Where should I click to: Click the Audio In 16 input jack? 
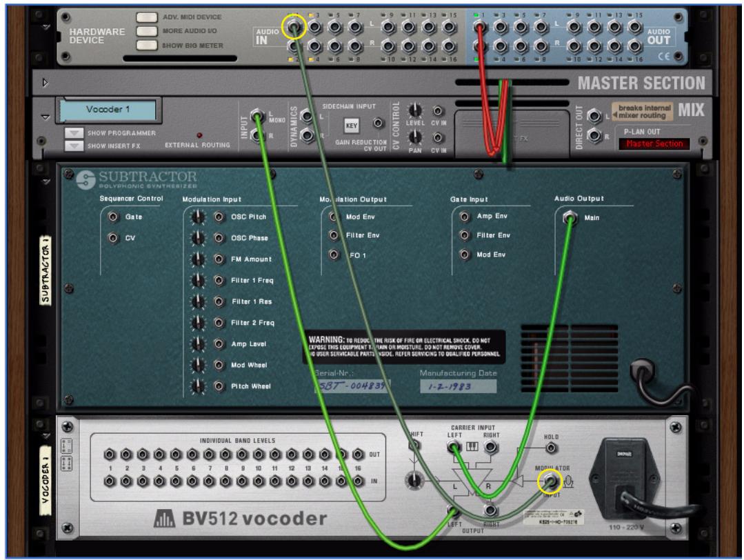[x=449, y=46]
